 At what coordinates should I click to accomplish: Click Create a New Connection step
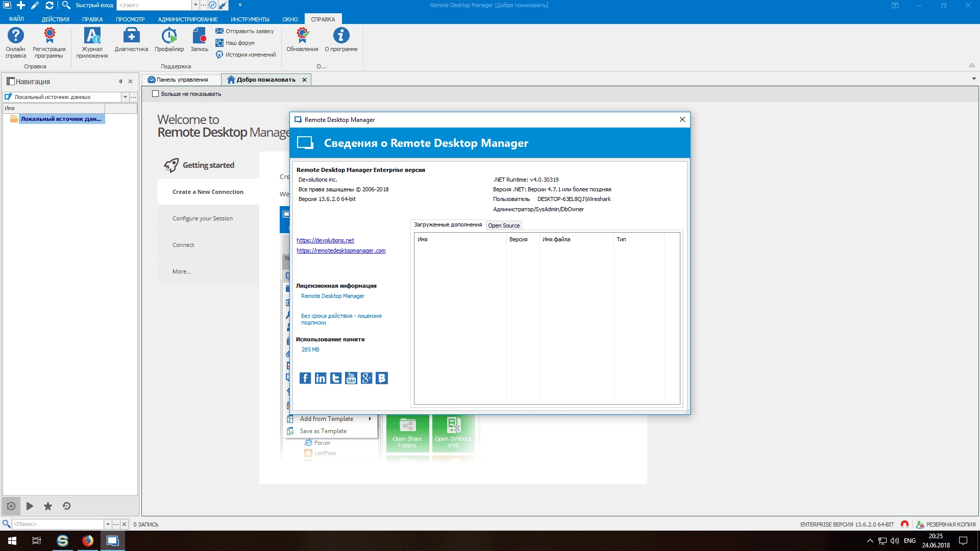pyautogui.click(x=208, y=192)
